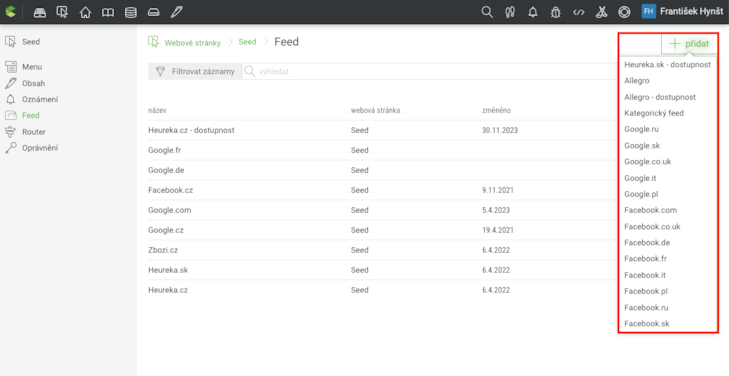This screenshot has height=376, width=729.
Task: Open the Google.de feed row
Action: coord(383,170)
